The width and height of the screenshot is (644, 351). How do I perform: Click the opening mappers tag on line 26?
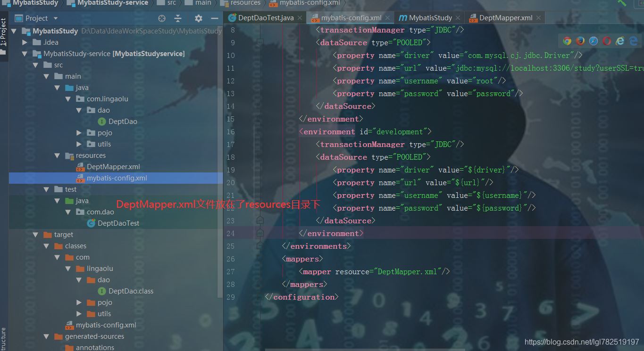(x=302, y=259)
